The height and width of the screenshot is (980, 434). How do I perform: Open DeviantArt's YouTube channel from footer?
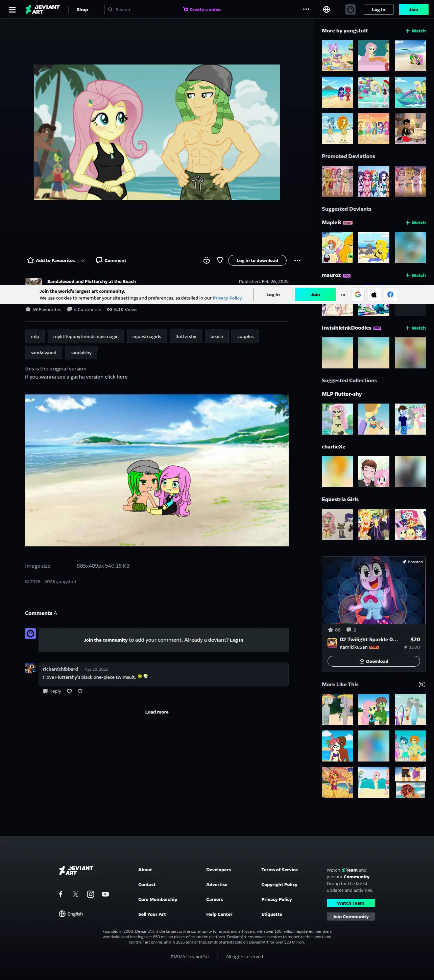(105, 894)
